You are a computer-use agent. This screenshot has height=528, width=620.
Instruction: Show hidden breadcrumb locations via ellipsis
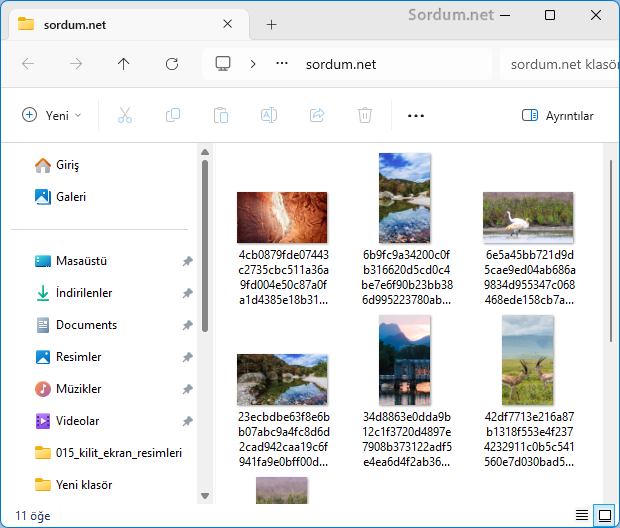[282, 64]
